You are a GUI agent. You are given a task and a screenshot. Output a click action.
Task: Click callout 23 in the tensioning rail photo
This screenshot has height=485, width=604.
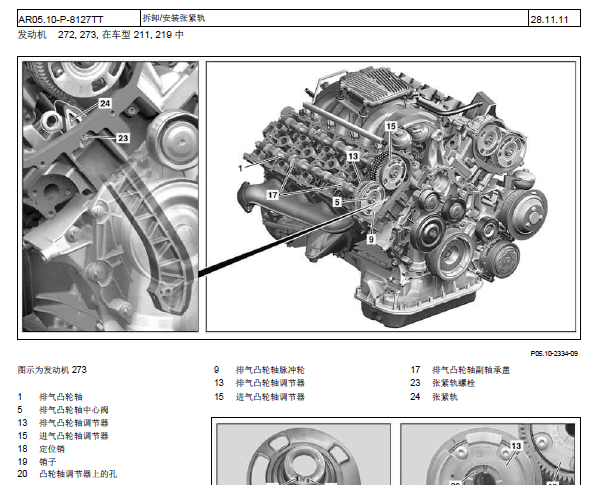tap(123, 138)
